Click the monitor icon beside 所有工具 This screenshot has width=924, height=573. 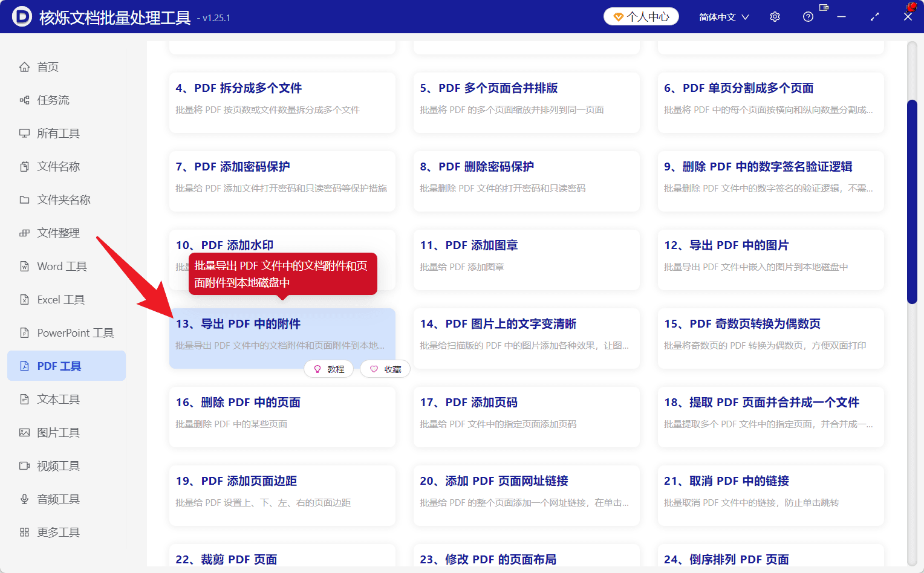coord(24,134)
